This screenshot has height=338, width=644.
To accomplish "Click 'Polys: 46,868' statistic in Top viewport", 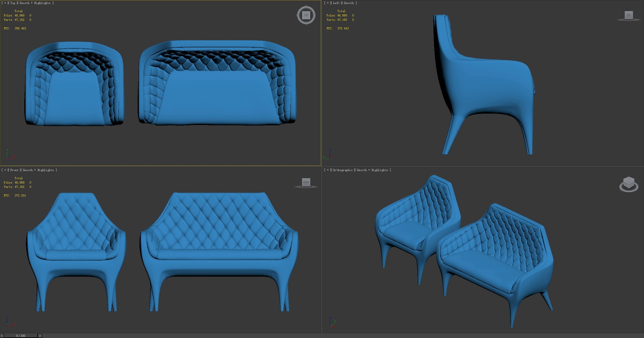I will click(14, 15).
